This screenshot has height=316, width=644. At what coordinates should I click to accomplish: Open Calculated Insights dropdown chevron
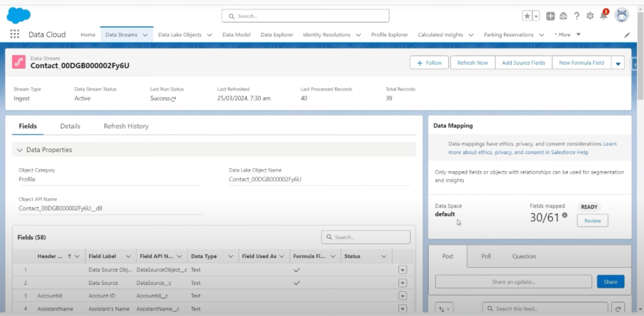[x=471, y=35]
